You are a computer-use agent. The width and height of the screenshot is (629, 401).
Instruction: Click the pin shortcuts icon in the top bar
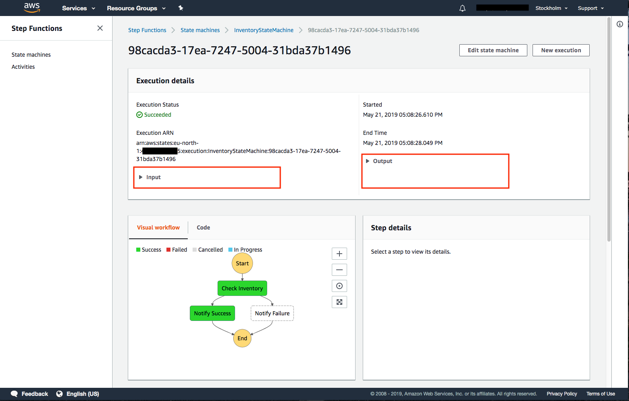181,8
